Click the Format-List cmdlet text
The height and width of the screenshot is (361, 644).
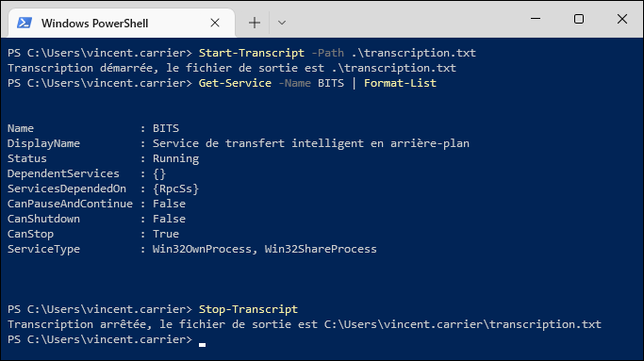pyautogui.click(x=400, y=83)
